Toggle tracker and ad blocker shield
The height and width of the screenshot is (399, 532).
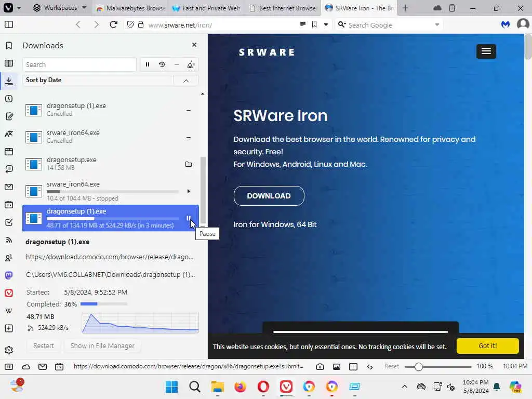pos(130,24)
